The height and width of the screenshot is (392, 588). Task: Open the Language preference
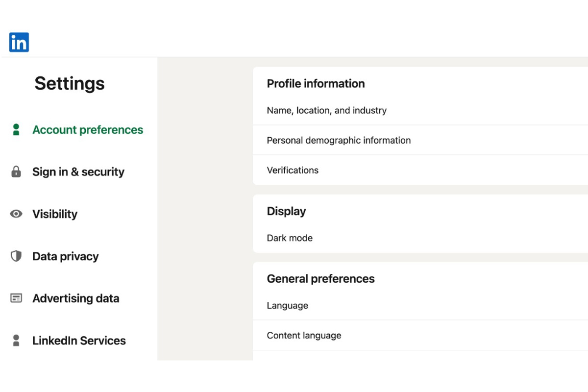pos(288,306)
